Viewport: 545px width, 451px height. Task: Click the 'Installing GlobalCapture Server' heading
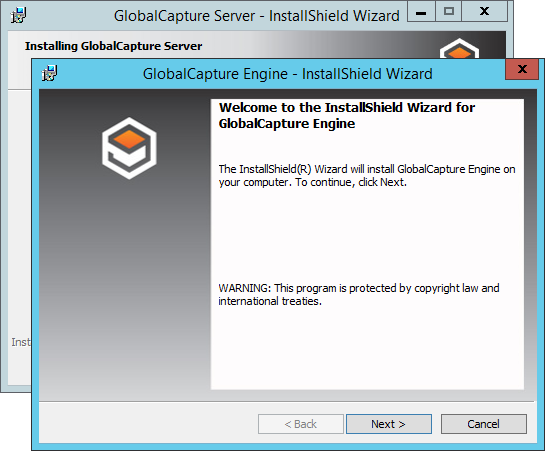113,46
